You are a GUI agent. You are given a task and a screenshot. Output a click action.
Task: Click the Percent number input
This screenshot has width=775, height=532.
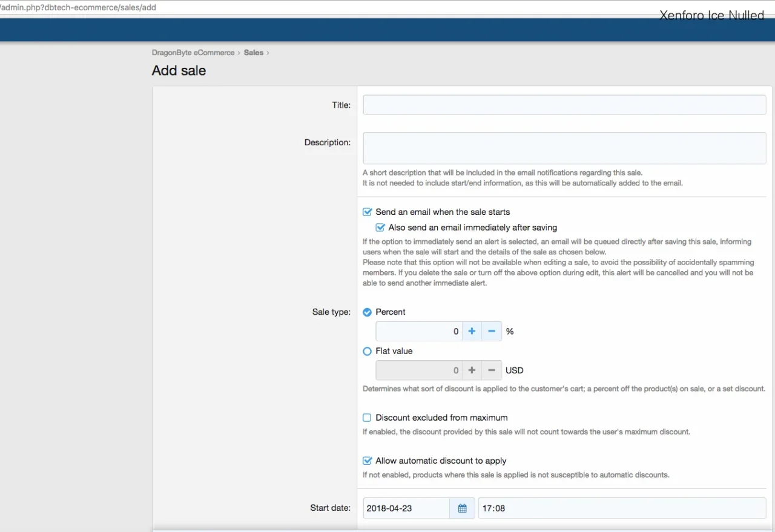point(418,331)
